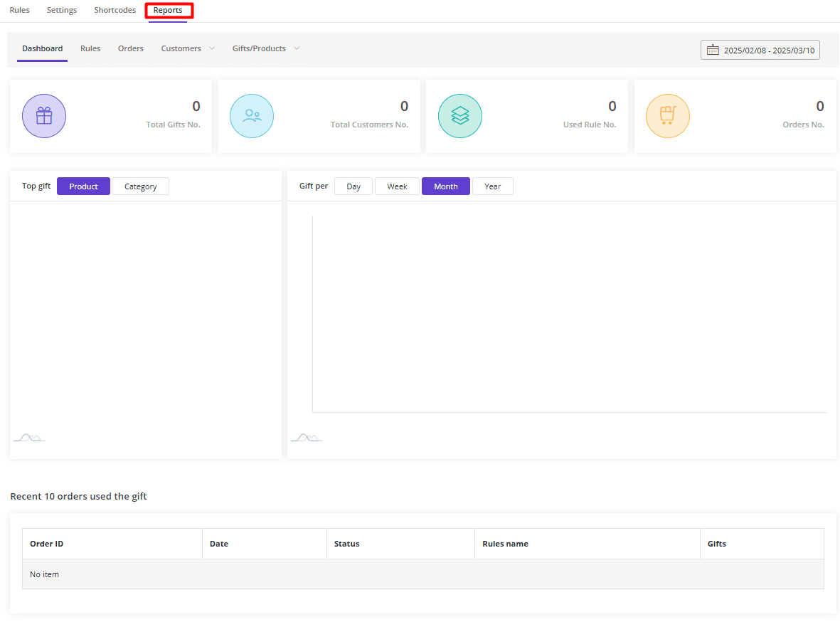
Task: Click the Orders sub-tab in Reports
Action: [131, 48]
